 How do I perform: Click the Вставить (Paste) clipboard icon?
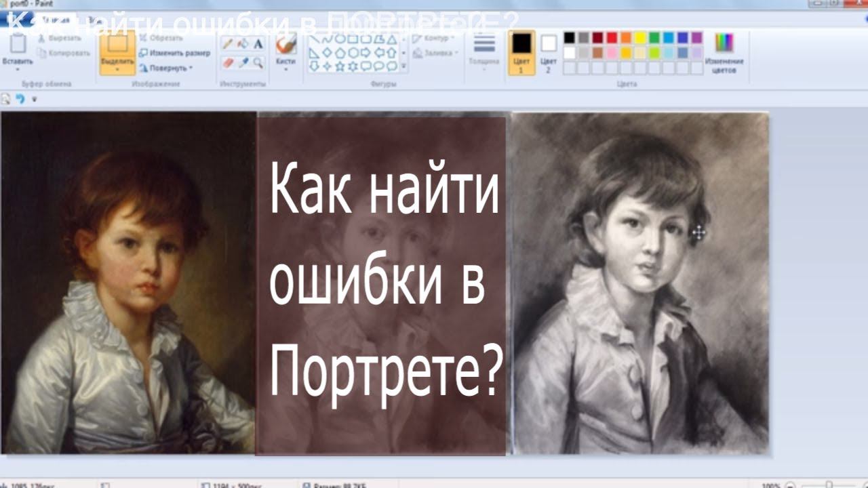click(x=18, y=44)
